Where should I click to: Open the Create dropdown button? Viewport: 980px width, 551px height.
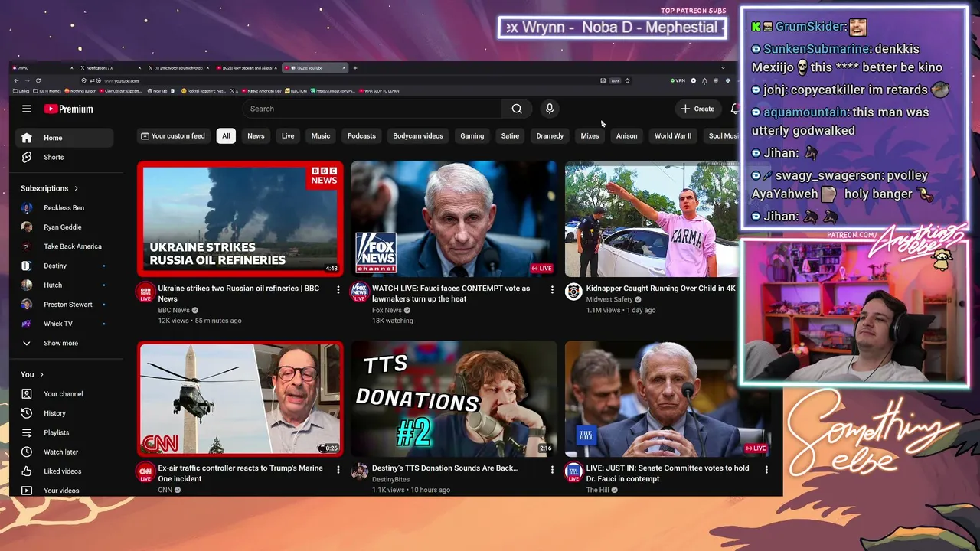point(697,109)
